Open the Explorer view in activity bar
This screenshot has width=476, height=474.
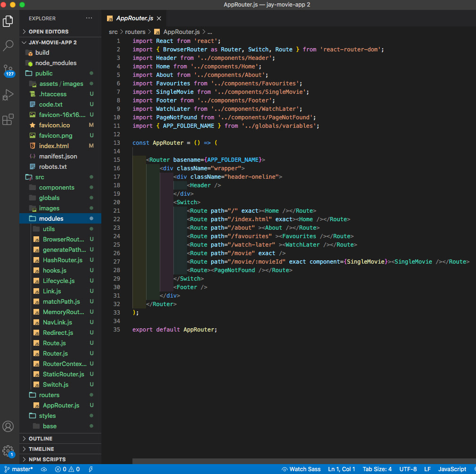[8, 21]
